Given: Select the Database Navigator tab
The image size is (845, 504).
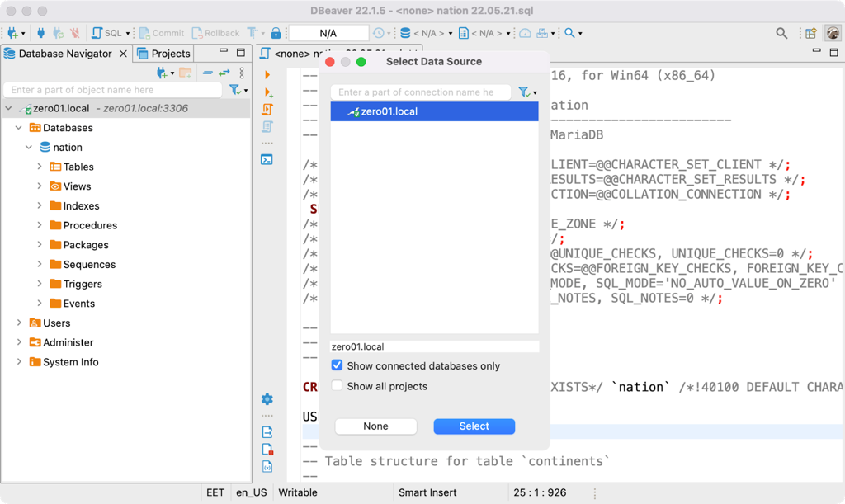Looking at the screenshot, I should pos(64,54).
